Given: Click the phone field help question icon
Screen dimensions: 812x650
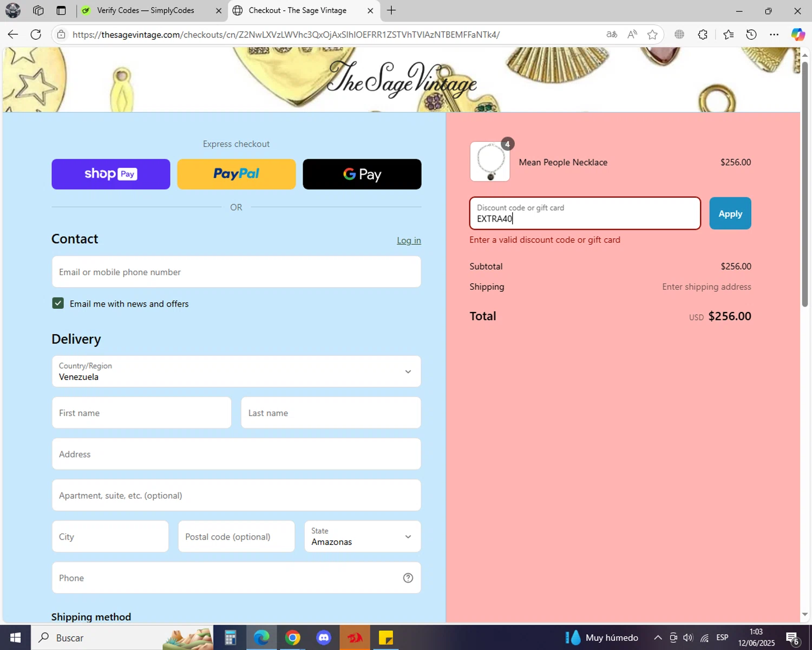Looking at the screenshot, I should [408, 578].
